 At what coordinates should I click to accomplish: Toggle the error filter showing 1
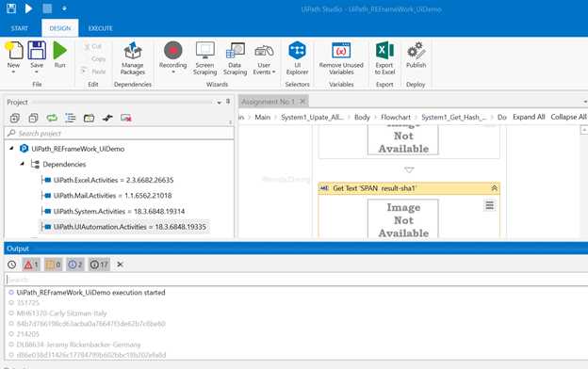point(31,265)
